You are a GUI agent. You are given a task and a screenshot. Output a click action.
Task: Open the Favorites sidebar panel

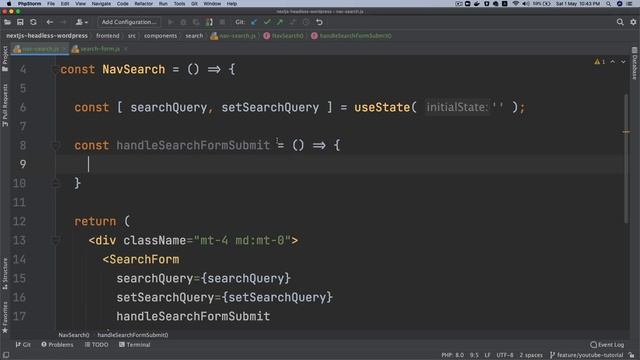(5, 318)
